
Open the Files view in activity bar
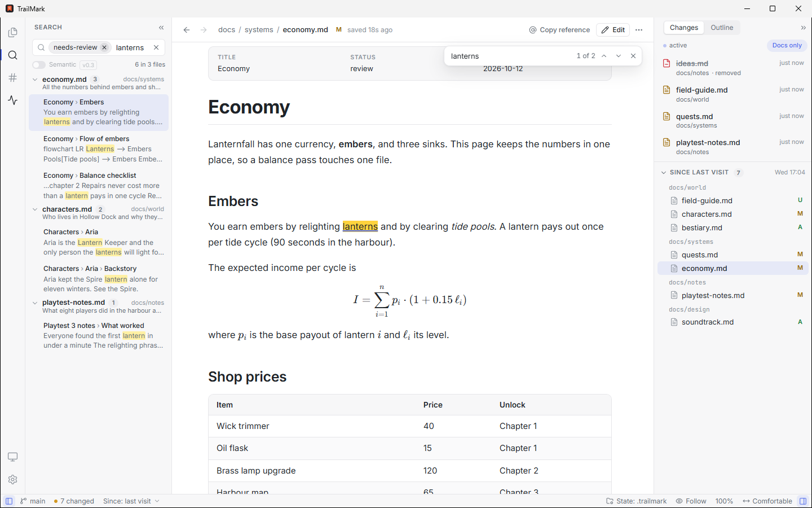(12, 33)
